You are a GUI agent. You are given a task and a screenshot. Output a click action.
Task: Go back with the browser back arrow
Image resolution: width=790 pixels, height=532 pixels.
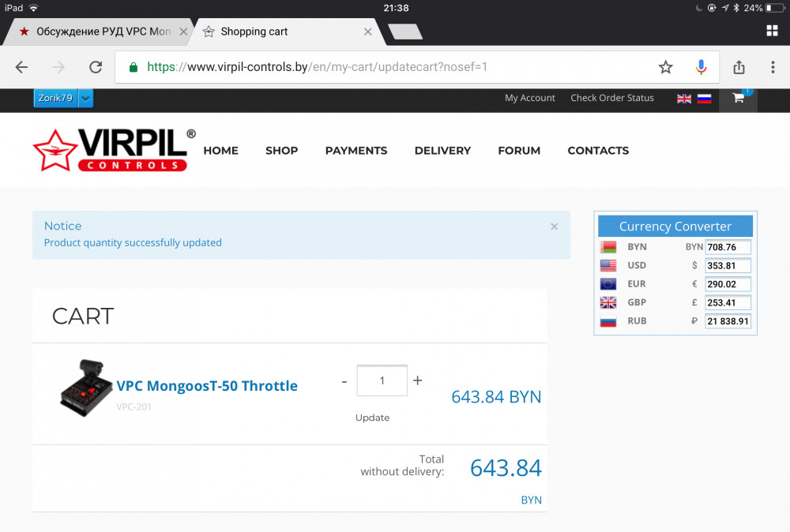pyautogui.click(x=21, y=67)
